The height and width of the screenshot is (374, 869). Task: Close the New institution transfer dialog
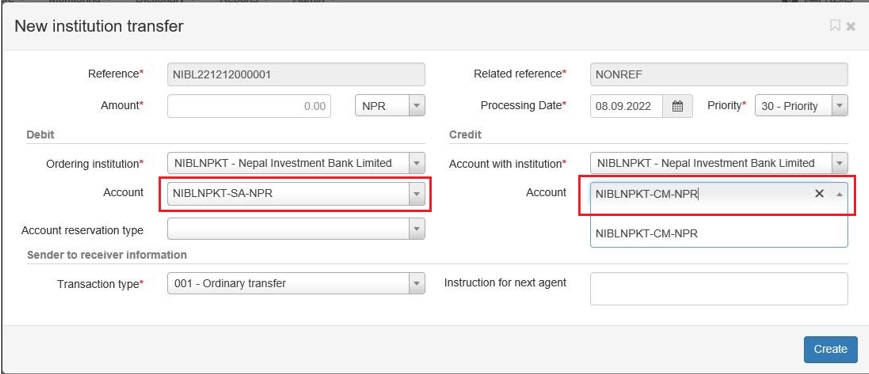[851, 26]
